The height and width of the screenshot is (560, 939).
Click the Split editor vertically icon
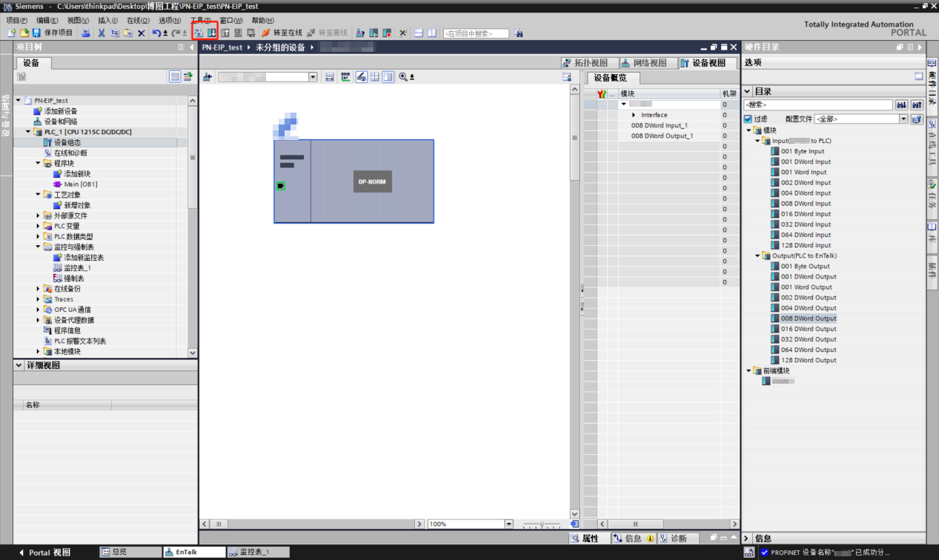tap(432, 33)
